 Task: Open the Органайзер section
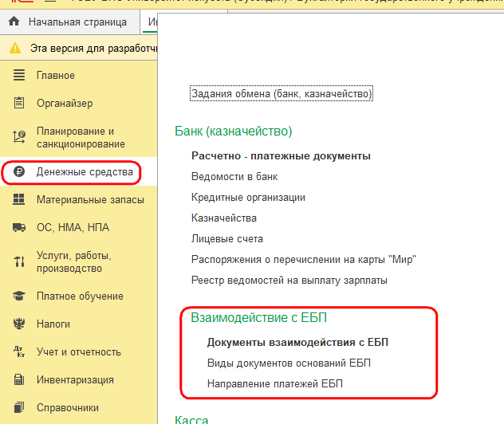[65, 104]
